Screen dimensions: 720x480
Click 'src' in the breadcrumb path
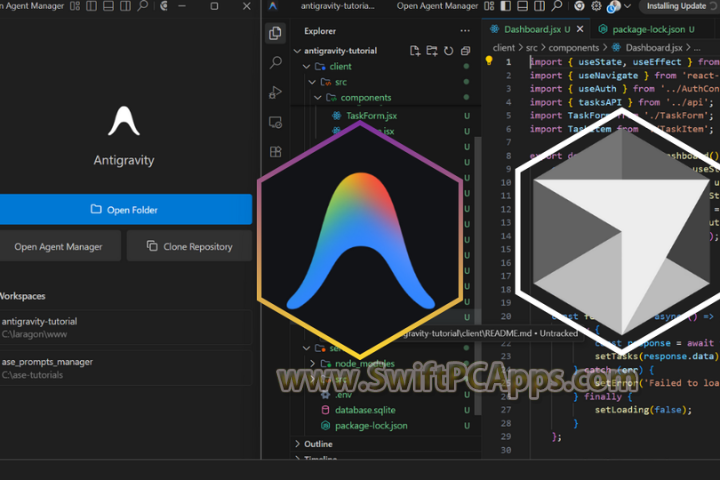(531, 48)
